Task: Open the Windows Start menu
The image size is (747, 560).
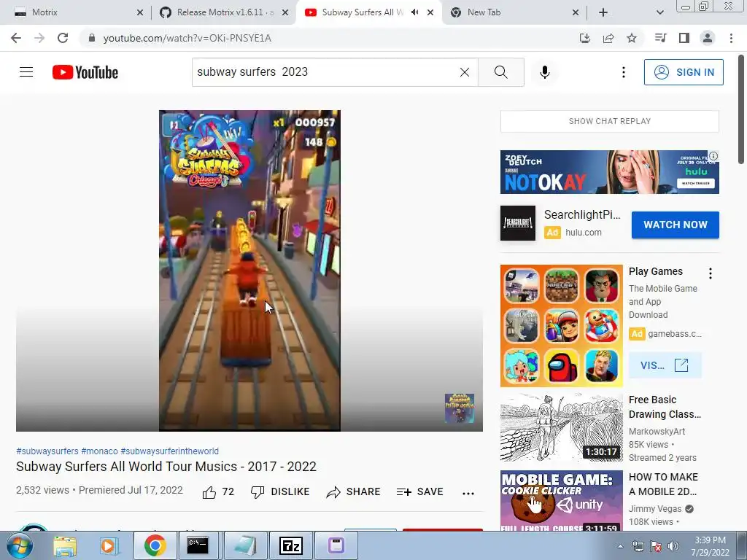Action: 19,545
